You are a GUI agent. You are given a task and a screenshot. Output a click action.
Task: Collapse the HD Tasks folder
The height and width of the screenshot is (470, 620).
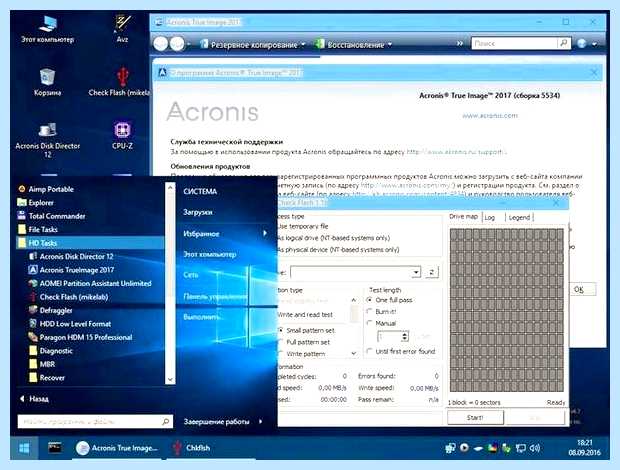pos(90,243)
